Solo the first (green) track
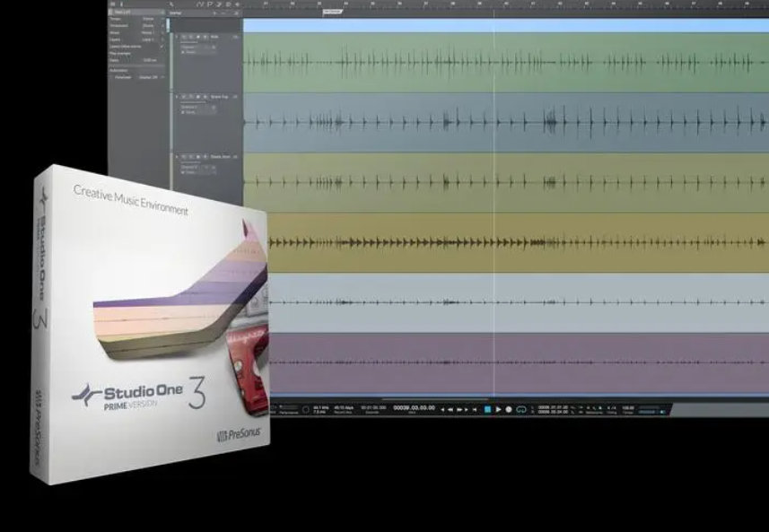The width and height of the screenshot is (769, 532). [x=191, y=37]
